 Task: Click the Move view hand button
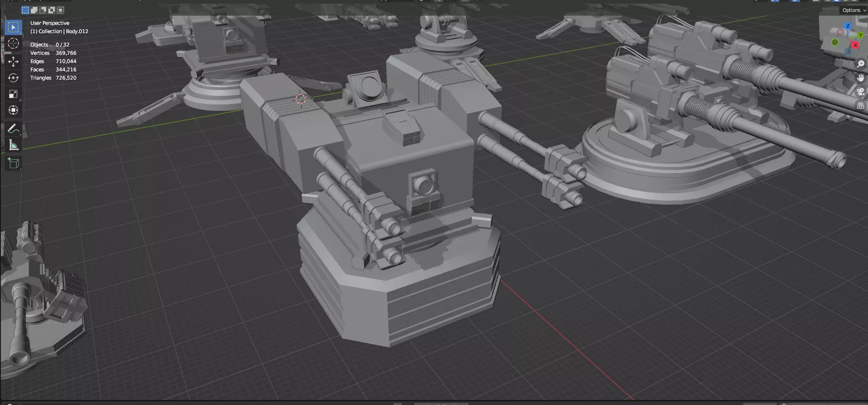click(x=860, y=78)
